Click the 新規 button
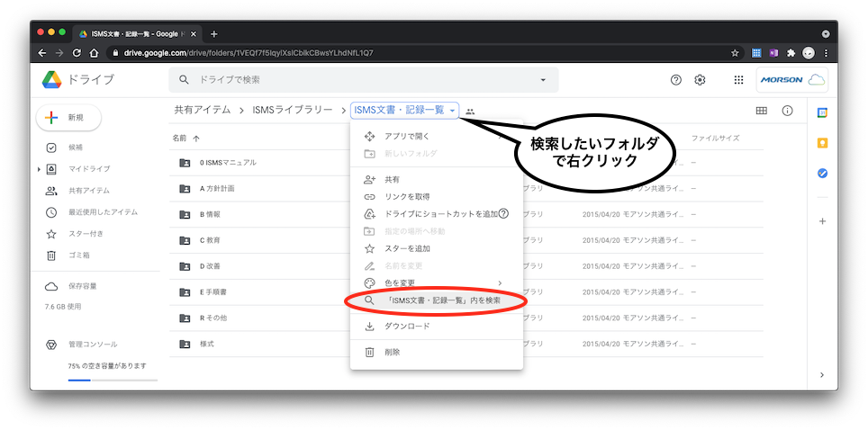This screenshot has height=430, width=868. [68, 117]
